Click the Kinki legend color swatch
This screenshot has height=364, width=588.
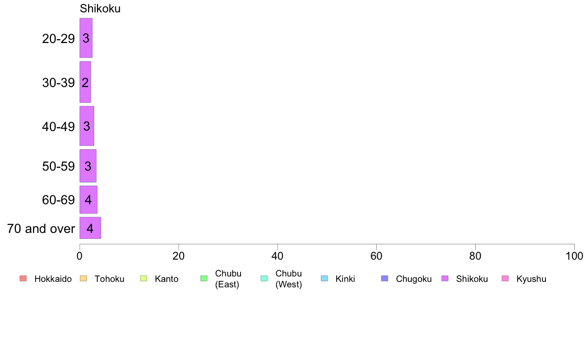324,278
